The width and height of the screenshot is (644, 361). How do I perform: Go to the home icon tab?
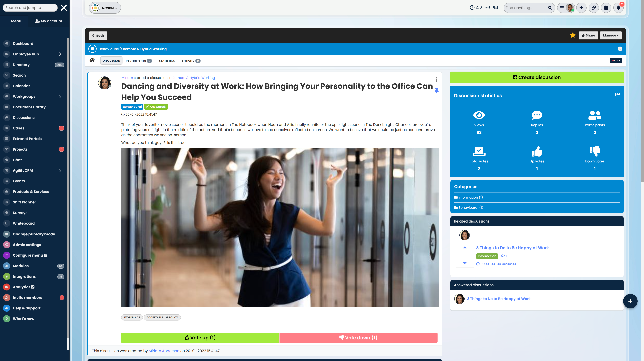click(x=92, y=60)
